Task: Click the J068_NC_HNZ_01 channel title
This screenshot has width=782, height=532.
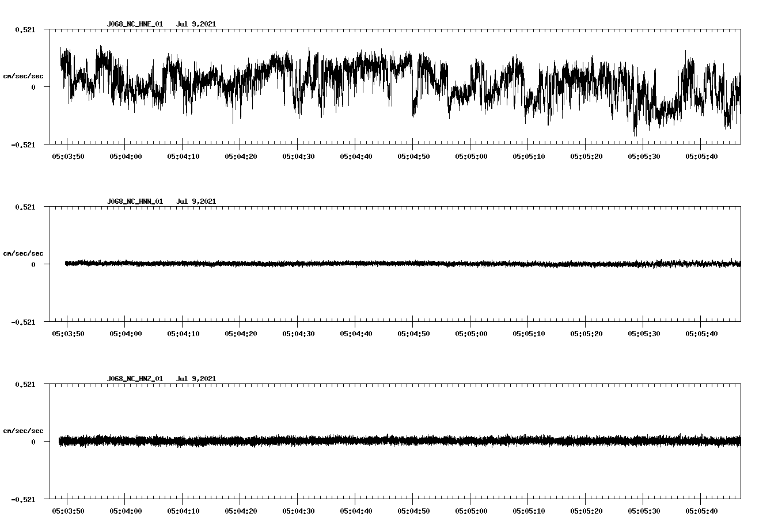Action: (x=135, y=379)
